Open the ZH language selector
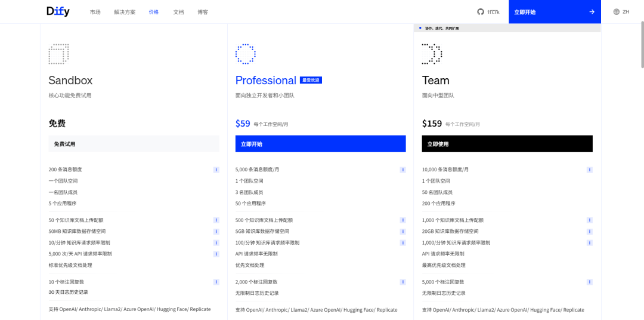 [626, 12]
